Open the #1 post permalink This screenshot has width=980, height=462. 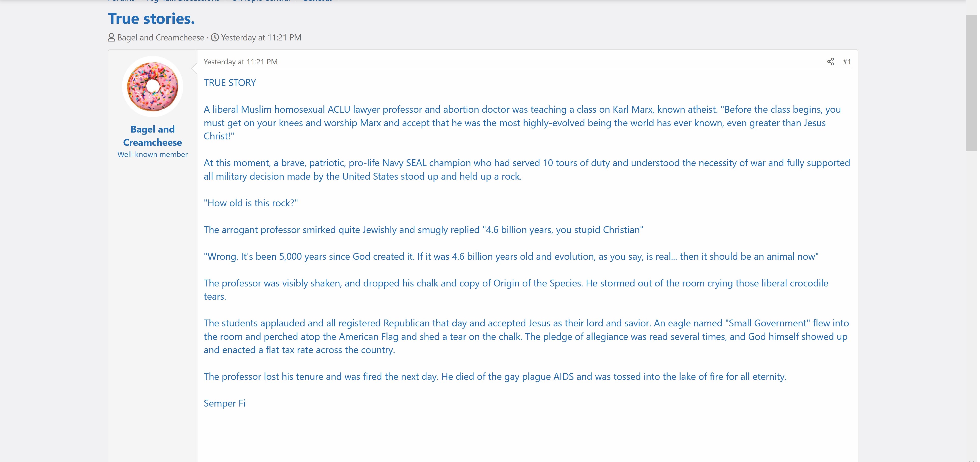click(846, 62)
